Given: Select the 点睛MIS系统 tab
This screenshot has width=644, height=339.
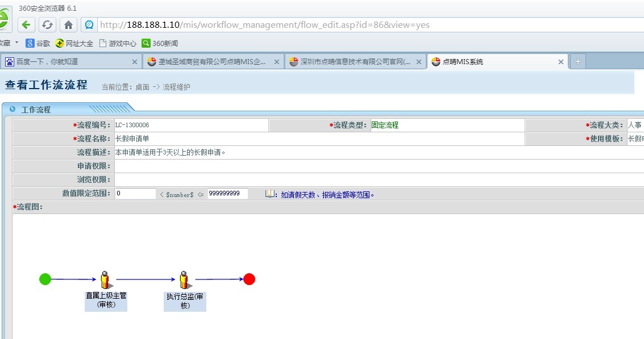Looking at the screenshot, I should (497, 61).
